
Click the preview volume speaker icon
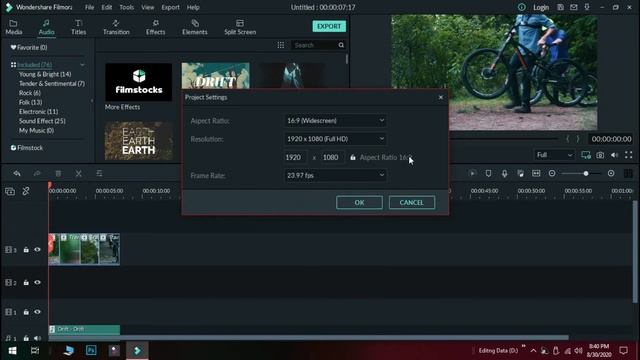coord(615,155)
